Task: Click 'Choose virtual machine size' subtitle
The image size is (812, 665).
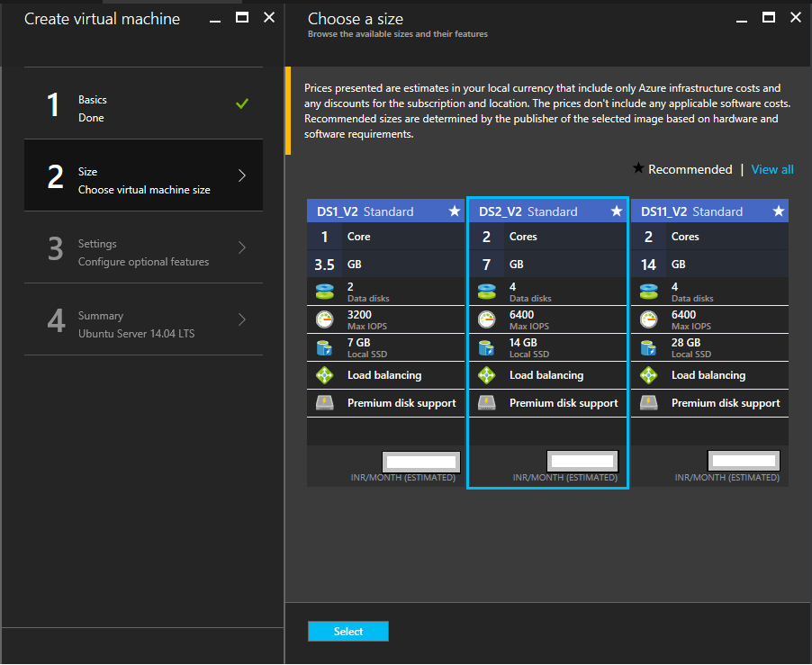Action: [x=144, y=190]
